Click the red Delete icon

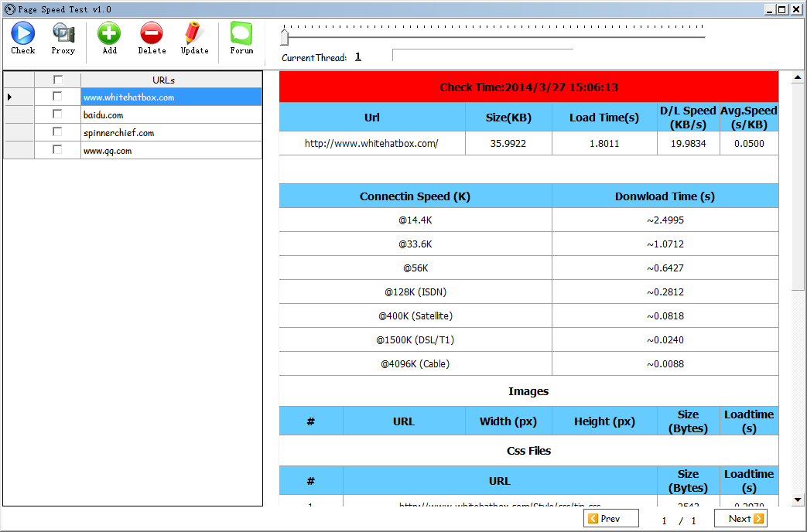pos(152,33)
